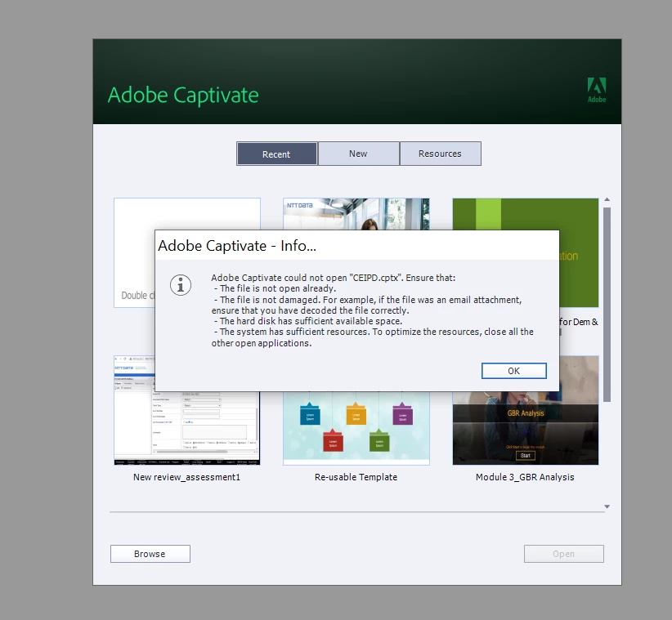Image resolution: width=672 pixels, height=620 pixels.
Task: Click the Adobe logo in header
Action: [597, 90]
